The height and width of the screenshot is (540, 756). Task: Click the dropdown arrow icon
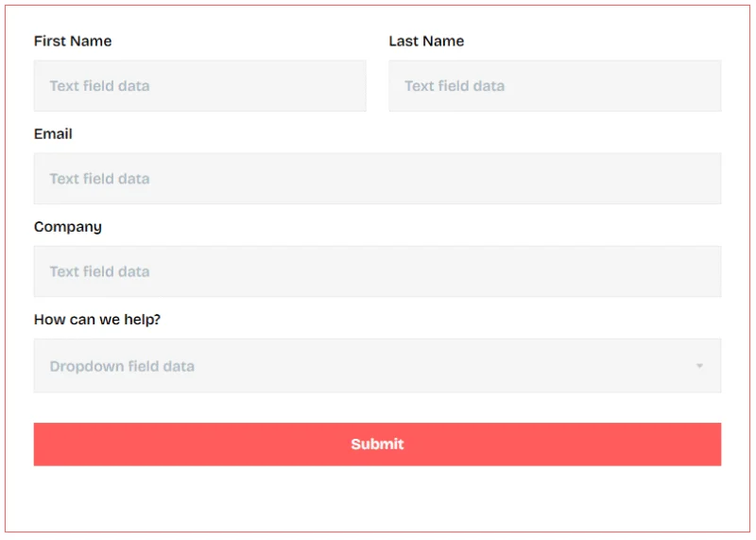tap(699, 366)
